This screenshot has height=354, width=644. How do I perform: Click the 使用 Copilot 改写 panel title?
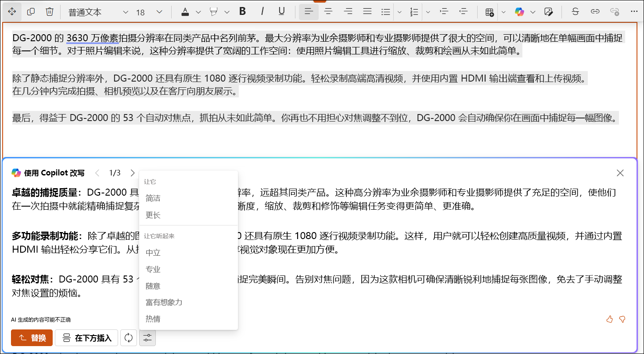pos(54,173)
